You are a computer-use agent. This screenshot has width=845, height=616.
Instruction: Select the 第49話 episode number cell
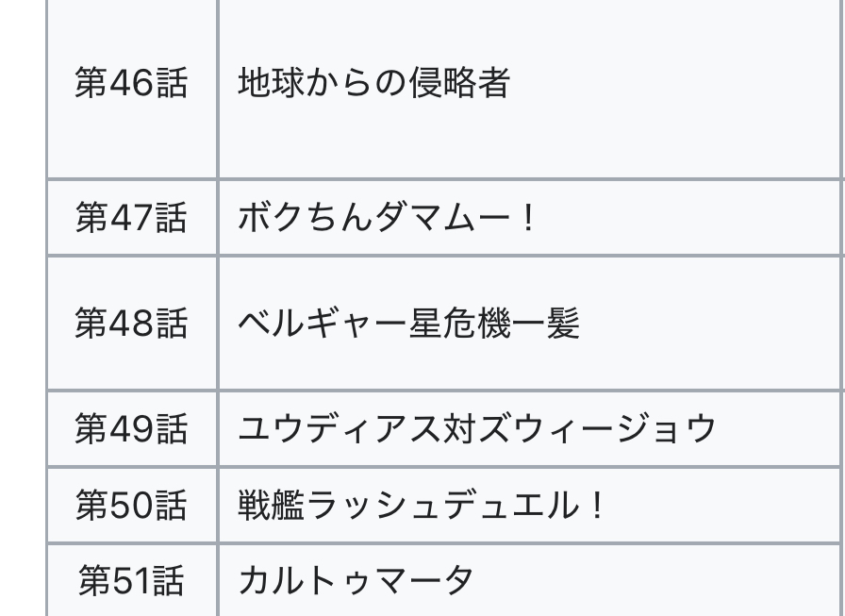[x=131, y=429]
